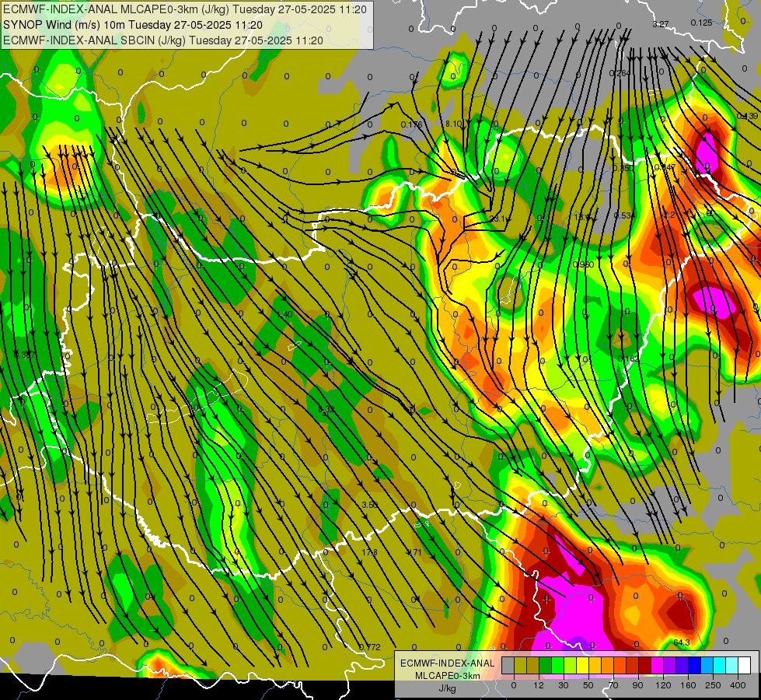Viewport: 761px width, 700px height.
Task: Click the legend scale value 50
Action: pyautogui.click(x=588, y=685)
